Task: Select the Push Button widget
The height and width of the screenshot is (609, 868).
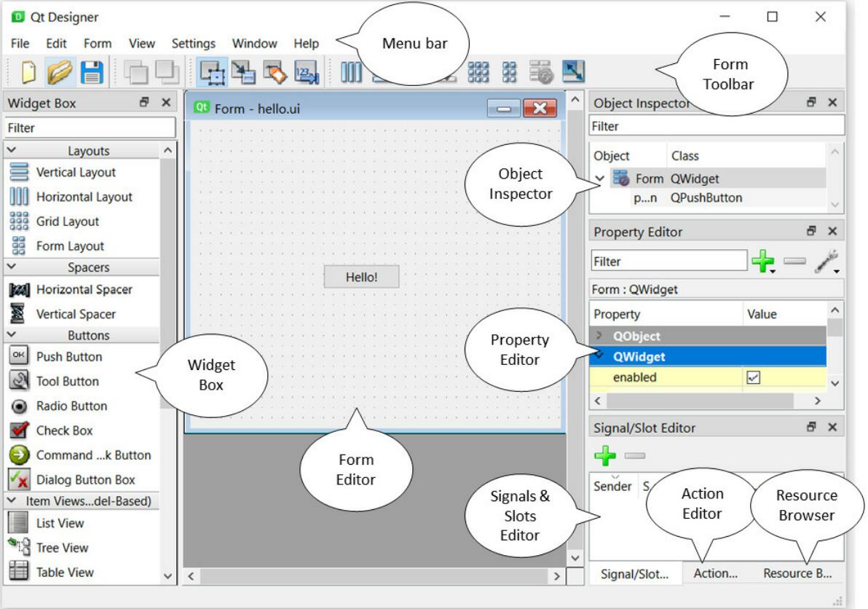Action: [x=69, y=356]
